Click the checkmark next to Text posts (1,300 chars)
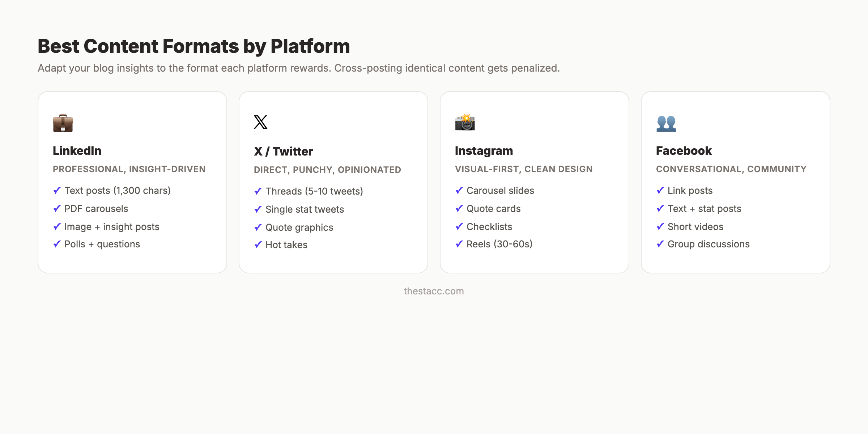Screen dimensions: 868x434 click(57, 190)
